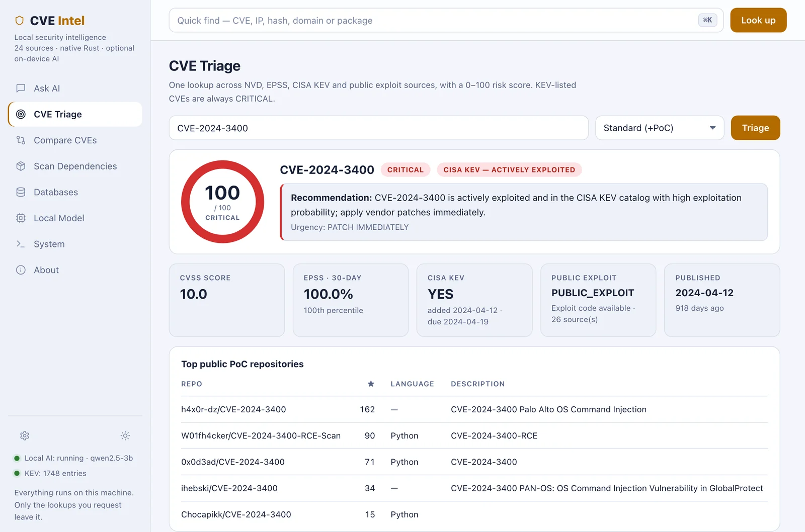
Task: Click the Triage button
Action: (x=755, y=128)
